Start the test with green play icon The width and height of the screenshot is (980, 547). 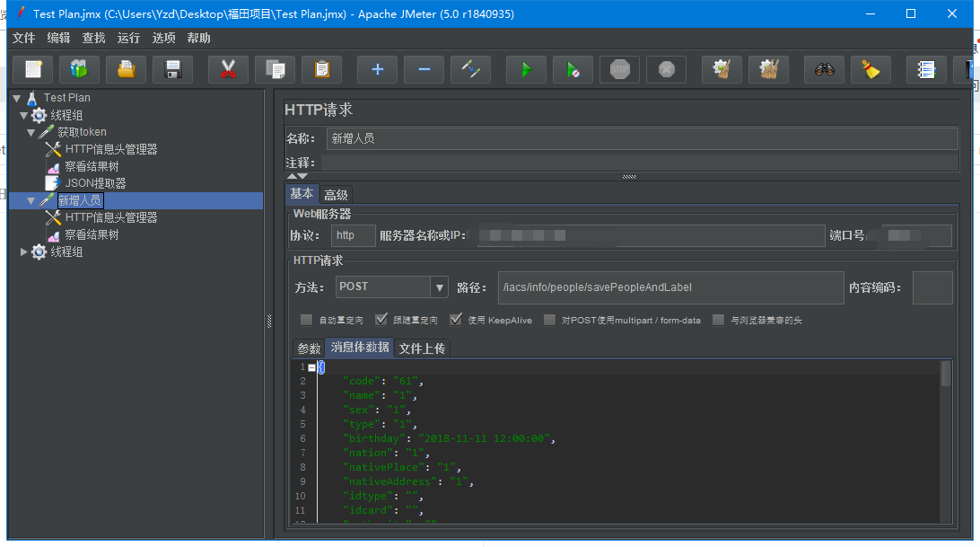[x=526, y=69]
